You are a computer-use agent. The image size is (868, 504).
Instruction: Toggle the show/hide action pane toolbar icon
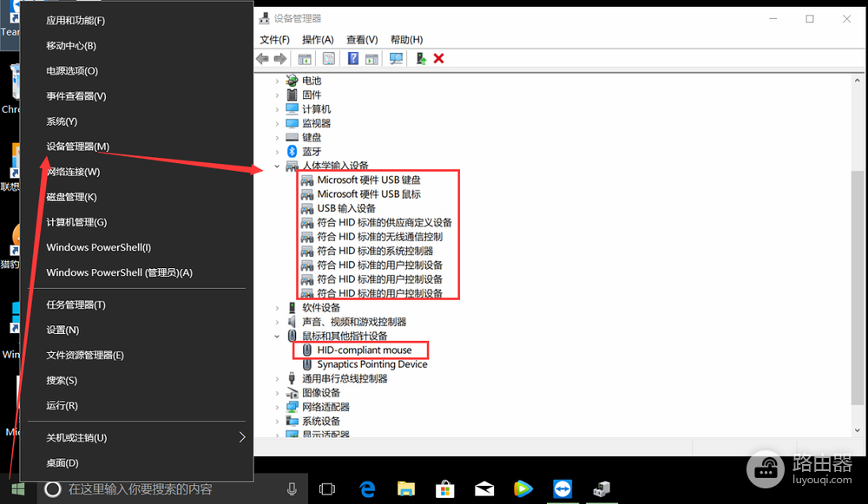[x=372, y=59]
